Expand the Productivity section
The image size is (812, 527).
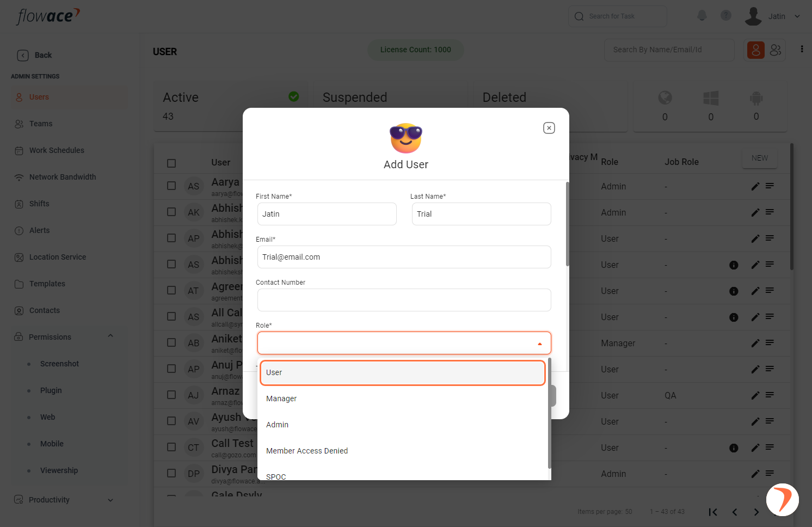click(x=110, y=500)
